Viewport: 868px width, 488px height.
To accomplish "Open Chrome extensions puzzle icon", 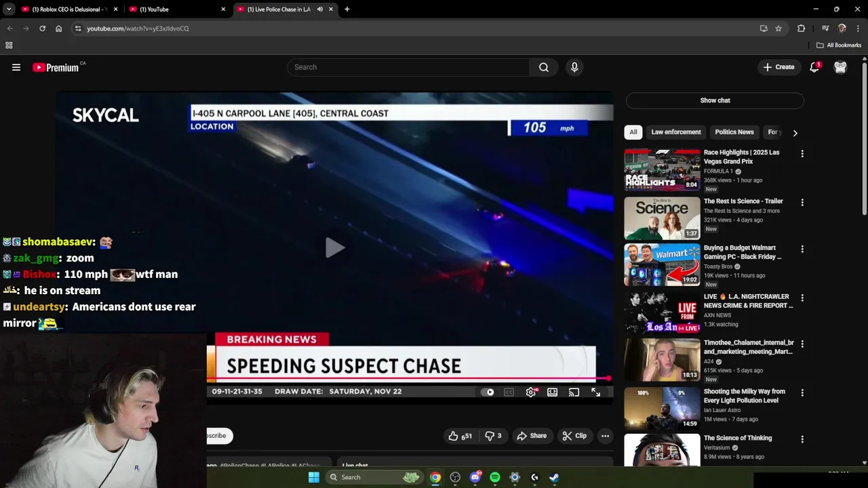I will (x=802, y=28).
